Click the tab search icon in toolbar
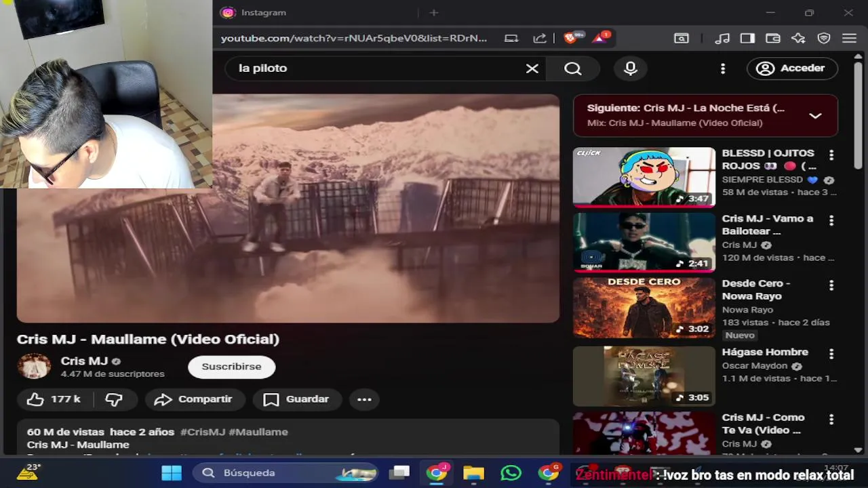Viewport: 868px width, 488px height. 682,39
